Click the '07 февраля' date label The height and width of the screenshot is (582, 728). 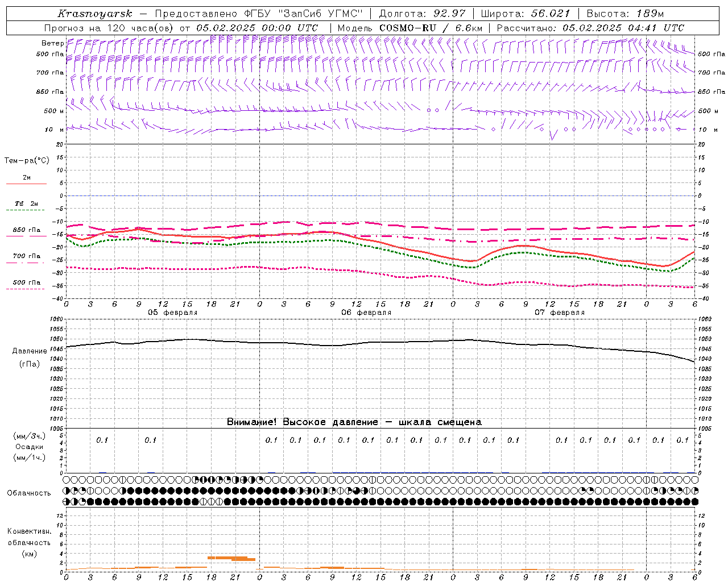point(560,313)
